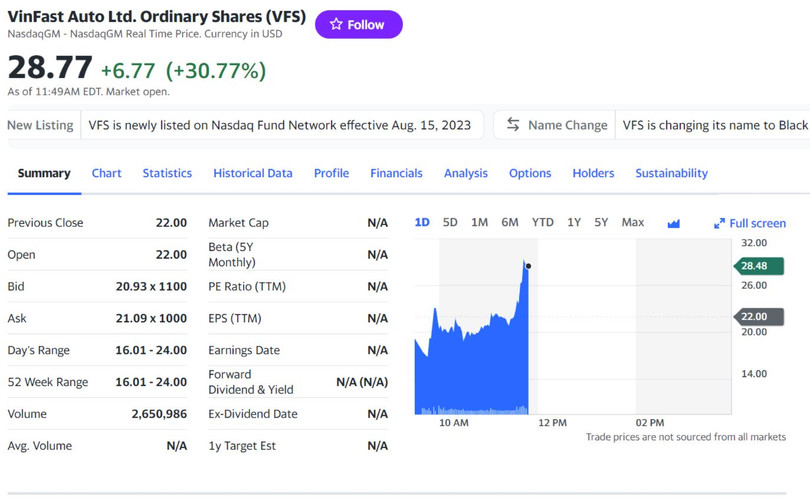The image size is (810, 499).
Task: Select the Max chart range
Action: (632, 222)
